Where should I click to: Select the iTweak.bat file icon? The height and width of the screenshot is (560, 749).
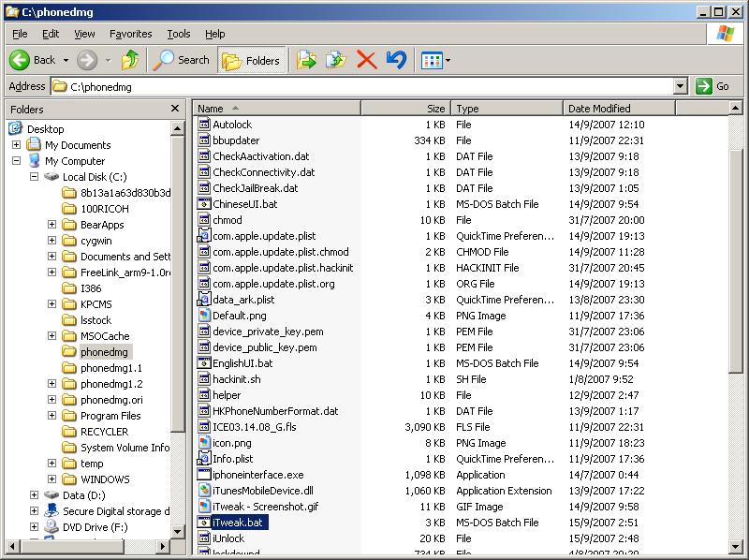coord(204,523)
